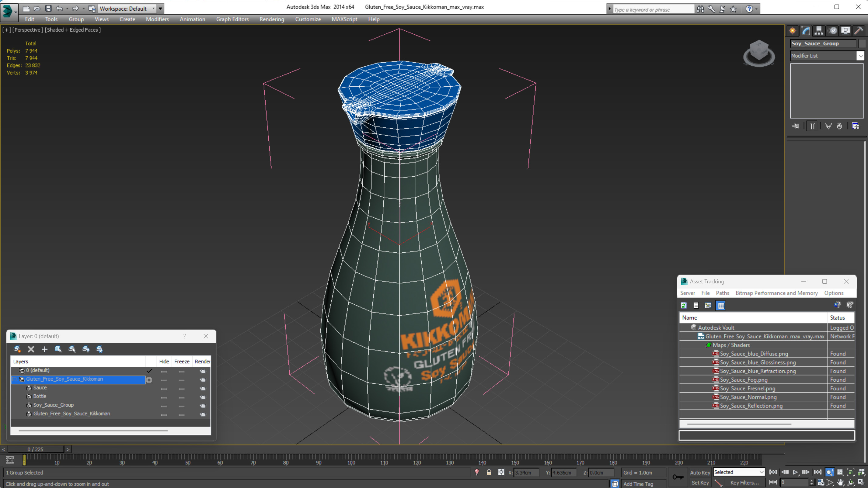The height and width of the screenshot is (488, 868).
Task: Open the Modifier List dropdown
Action: (x=827, y=56)
